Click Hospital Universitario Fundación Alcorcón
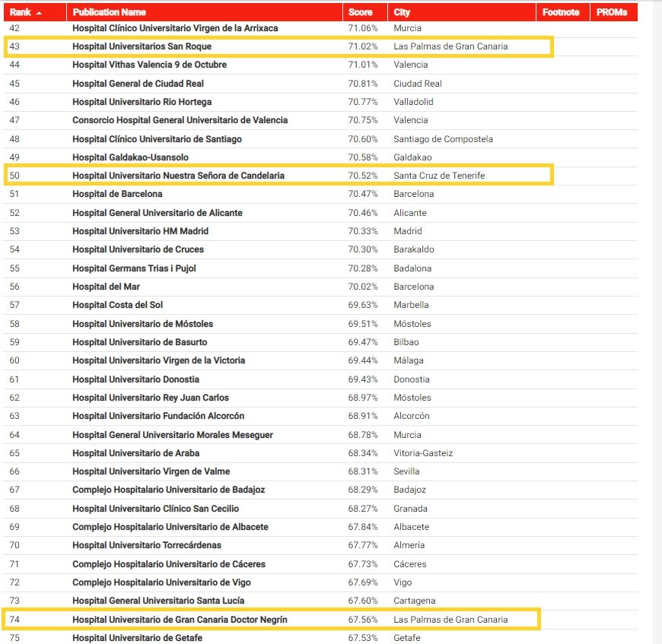The width and height of the screenshot is (662, 644). [158, 416]
